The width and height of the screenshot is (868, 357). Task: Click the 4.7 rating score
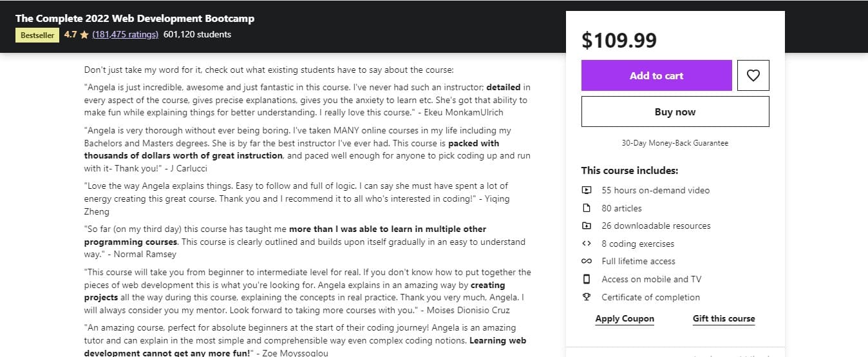point(70,34)
